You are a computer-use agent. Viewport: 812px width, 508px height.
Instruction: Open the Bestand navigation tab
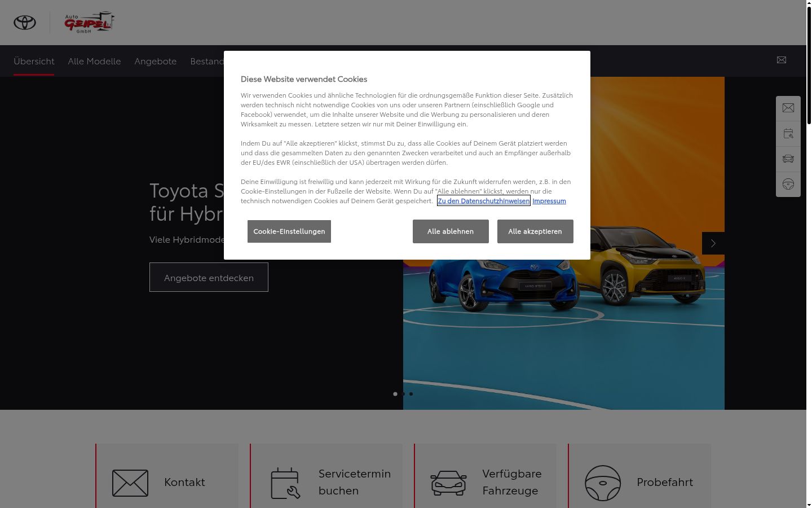207,61
